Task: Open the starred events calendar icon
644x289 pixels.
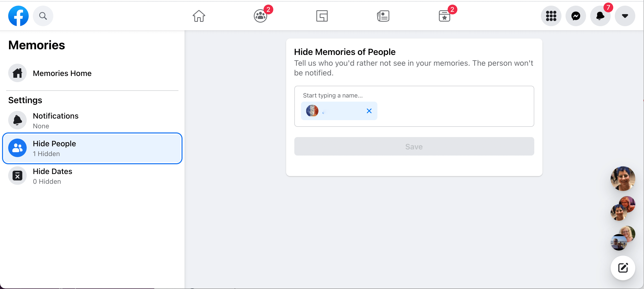Action: click(x=445, y=16)
